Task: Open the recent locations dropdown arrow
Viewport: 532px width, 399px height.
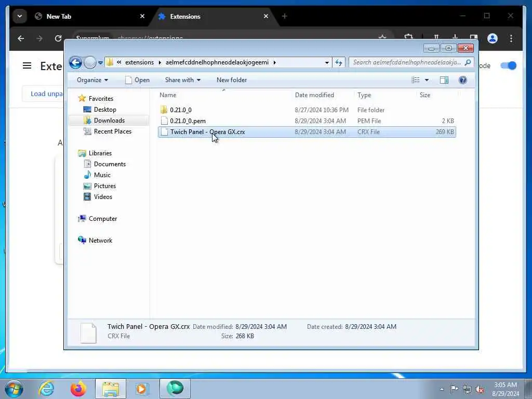Action: pyautogui.click(x=100, y=62)
